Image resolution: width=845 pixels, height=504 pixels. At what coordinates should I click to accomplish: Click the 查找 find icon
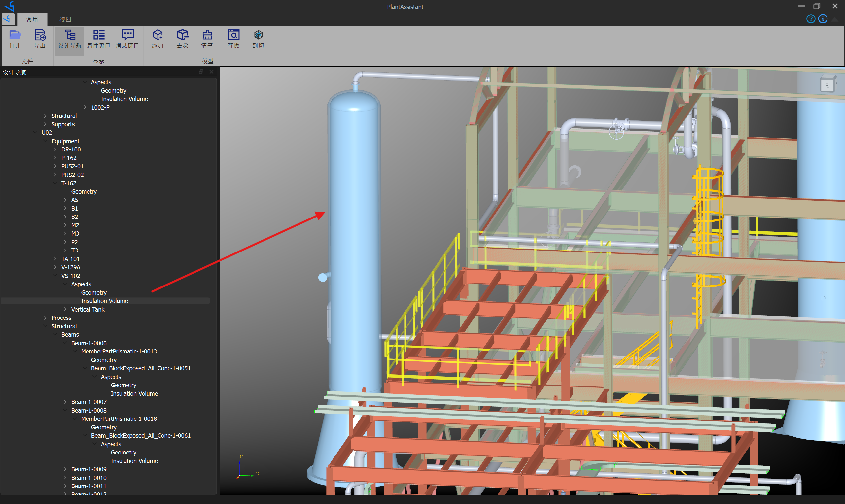233,39
